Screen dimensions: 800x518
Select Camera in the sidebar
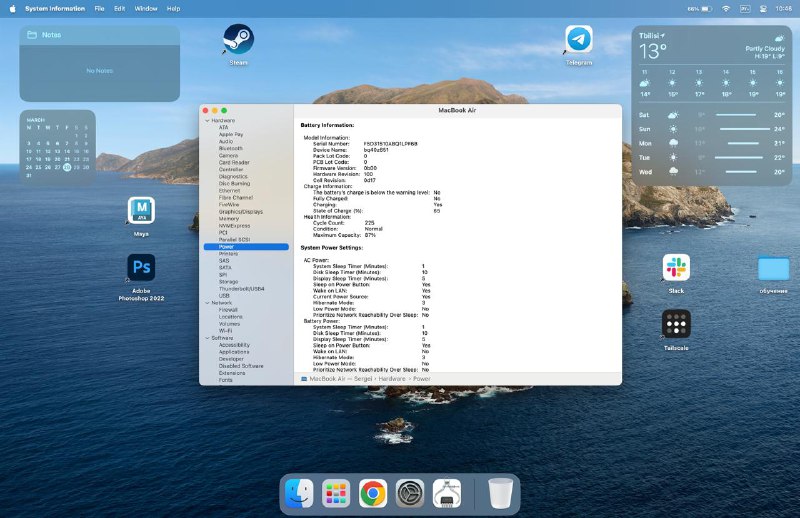tap(228, 155)
